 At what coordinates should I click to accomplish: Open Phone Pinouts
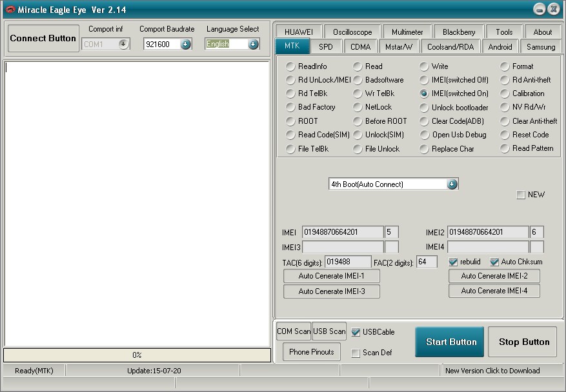point(312,352)
